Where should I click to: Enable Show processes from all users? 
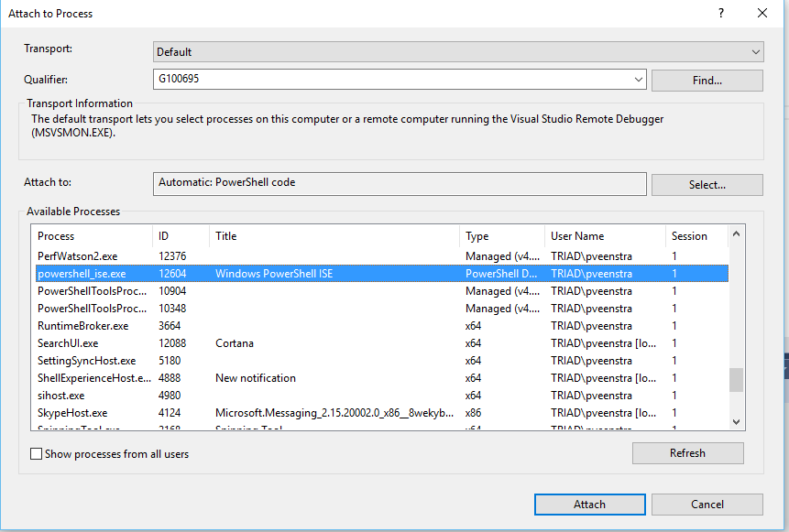[x=37, y=454]
